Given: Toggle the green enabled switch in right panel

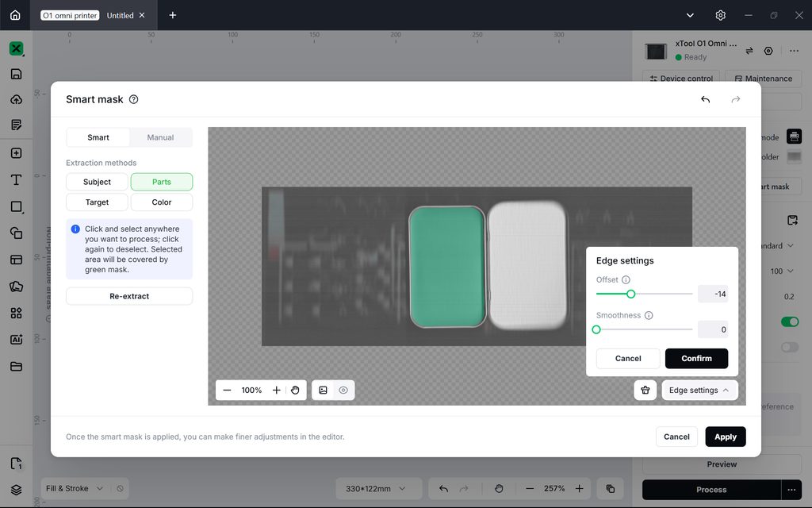Looking at the screenshot, I should point(790,322).
